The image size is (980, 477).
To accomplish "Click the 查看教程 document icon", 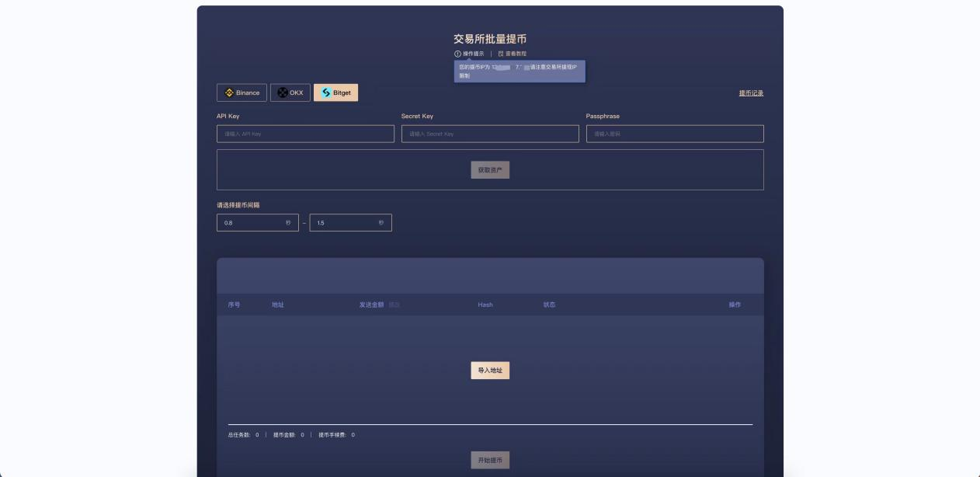I will coord(501,54).
